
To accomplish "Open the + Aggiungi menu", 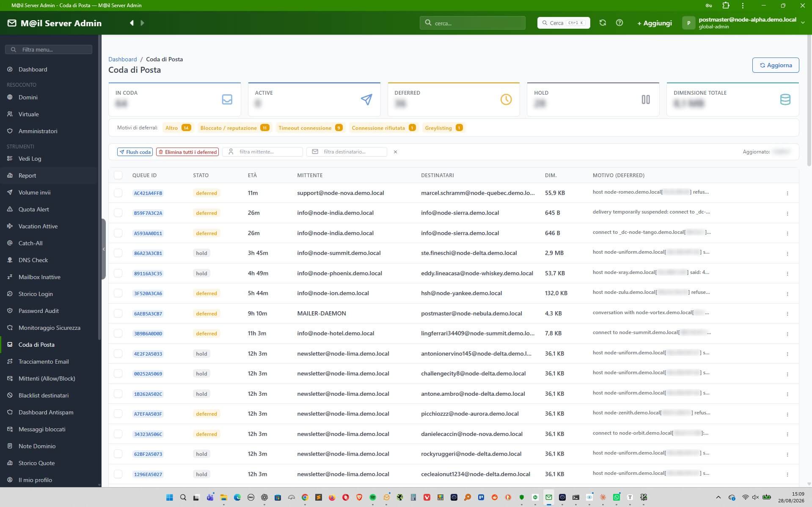I will click(x=654, y=23).
